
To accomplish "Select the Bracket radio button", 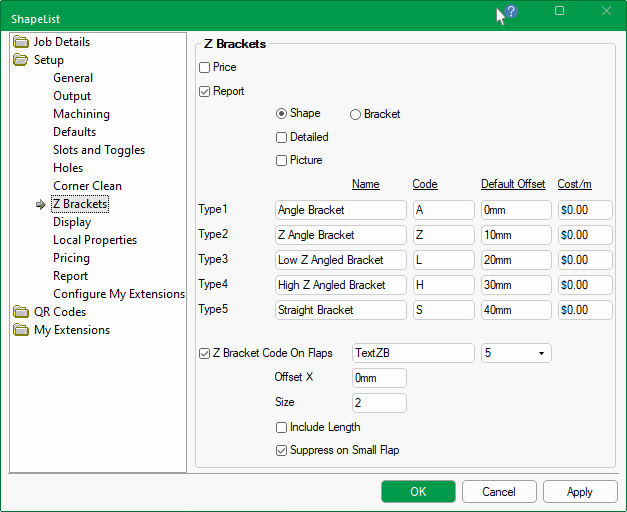I will 355,115.
